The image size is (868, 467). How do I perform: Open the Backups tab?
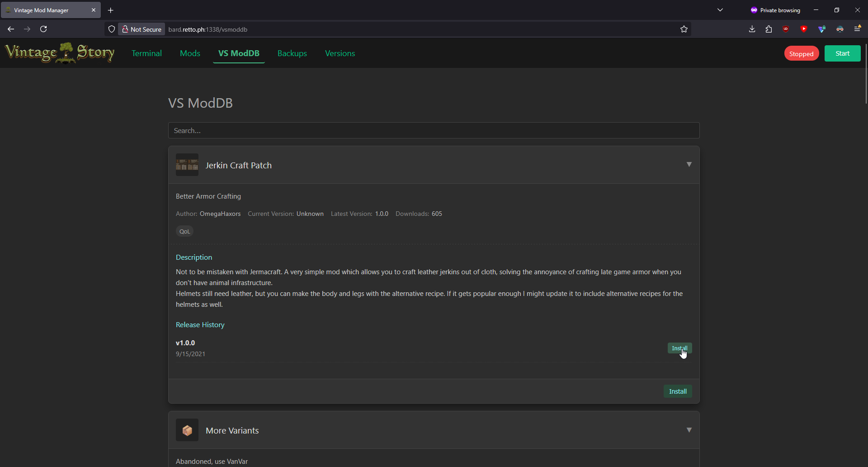pos(292,53)
